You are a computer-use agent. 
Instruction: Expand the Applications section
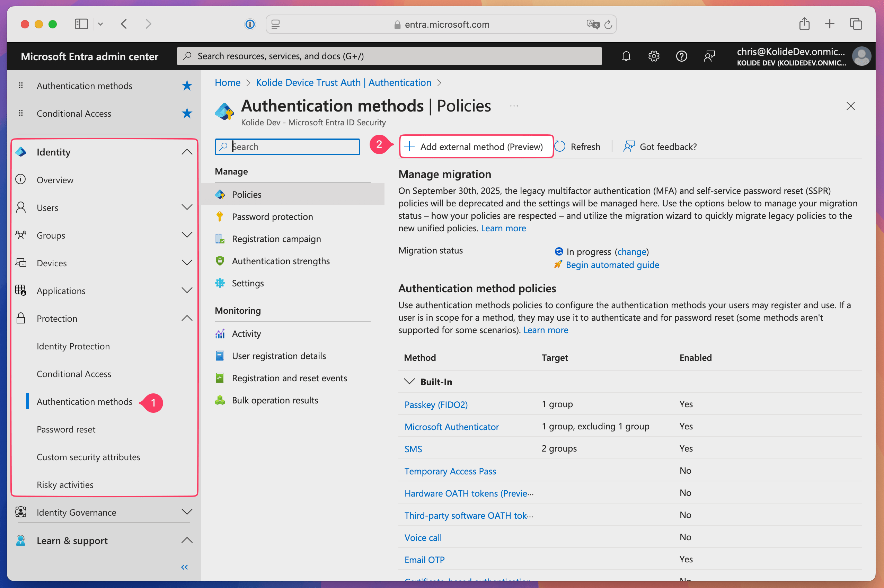[x=187, y=290]
